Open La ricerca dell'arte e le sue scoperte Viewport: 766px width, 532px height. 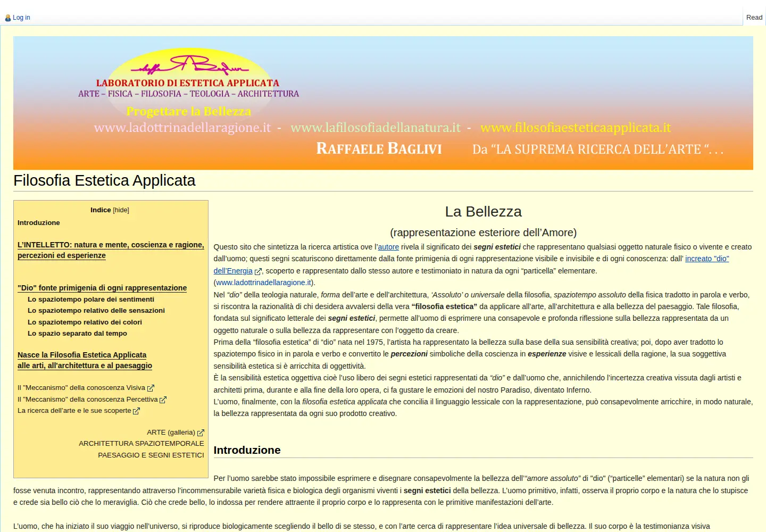coord(74,411)
